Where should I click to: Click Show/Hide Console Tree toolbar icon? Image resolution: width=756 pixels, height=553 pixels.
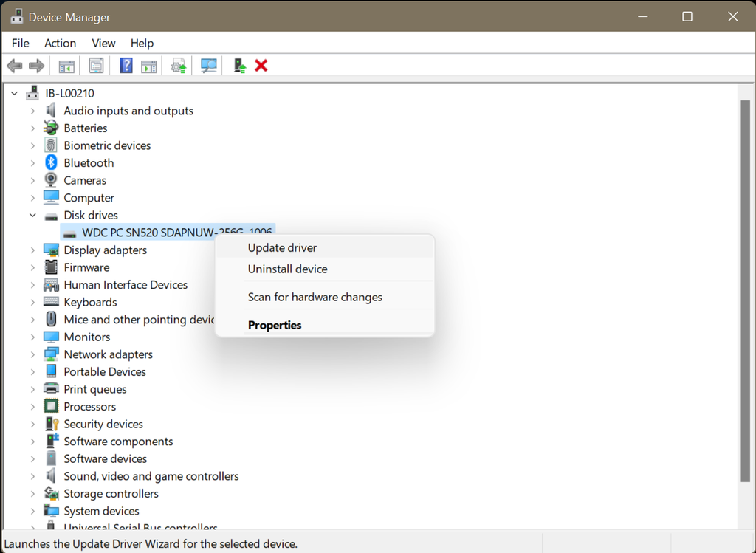click(66, 66)
